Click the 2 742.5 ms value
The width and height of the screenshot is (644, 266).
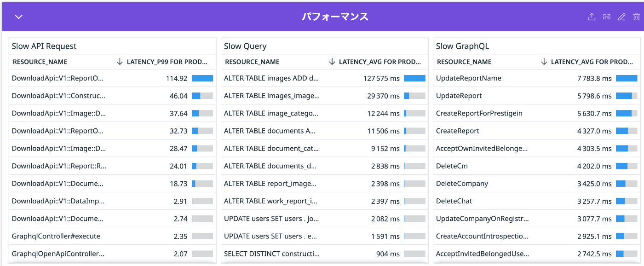594,254
